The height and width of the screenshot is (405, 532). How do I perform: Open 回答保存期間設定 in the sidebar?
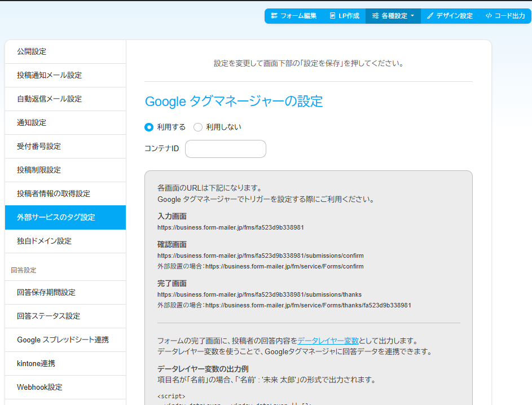pyautogui.click(x=65, y=292)
